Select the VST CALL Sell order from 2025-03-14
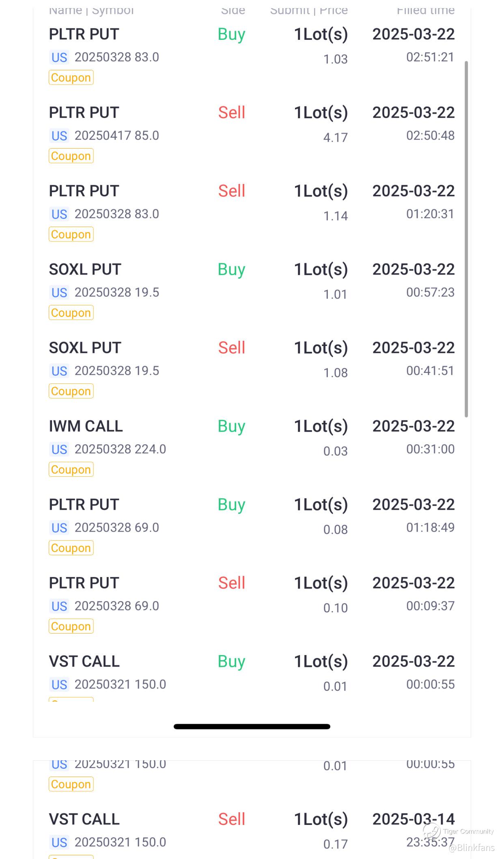Viewport: 504px width, 859px height. pyautogui.click(x=84, y=819)
